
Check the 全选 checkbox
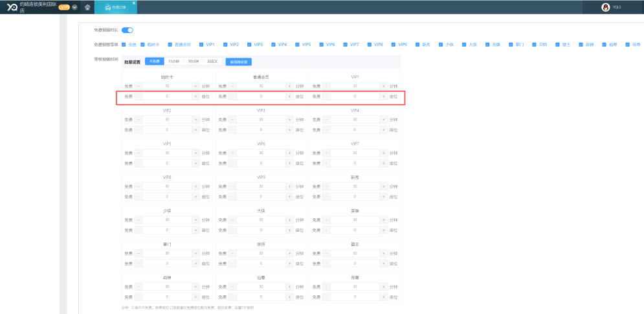point(124,45)
